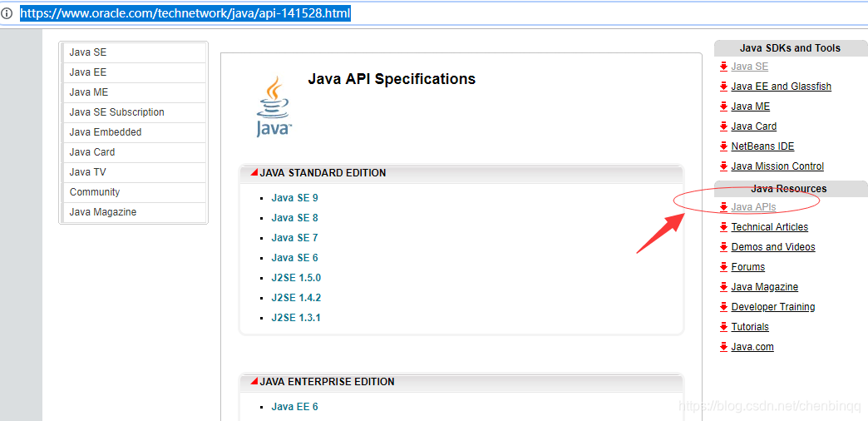Click red arrow icon beside Forums
Screen dimensions: 868x421
723,267
